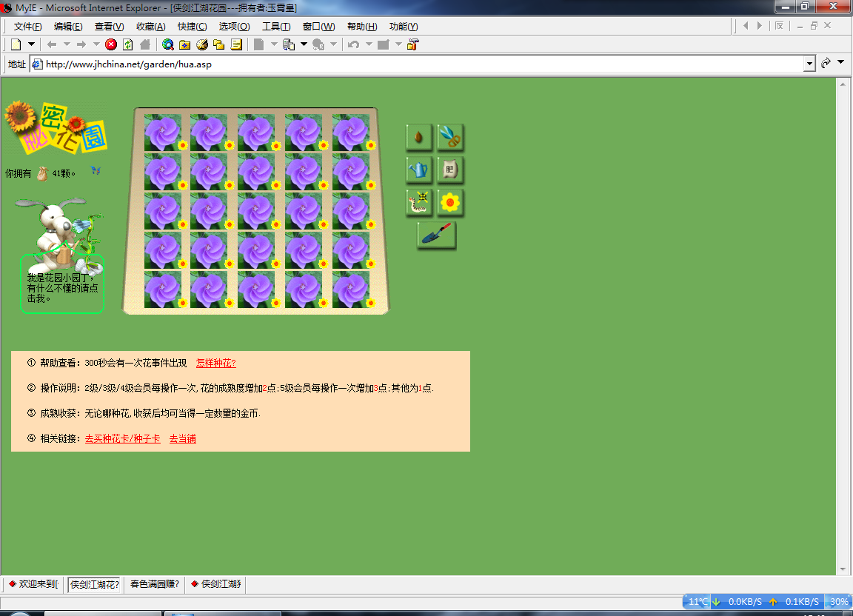Click the yellow notes page icon
The image size is (853, 616).
coord(236,44)
